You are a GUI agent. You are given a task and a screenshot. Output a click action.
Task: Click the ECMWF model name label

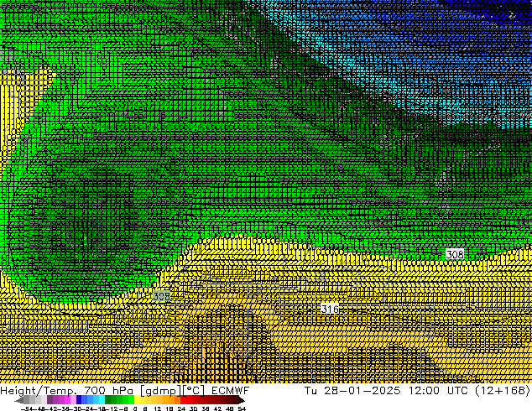click(231, 391)
